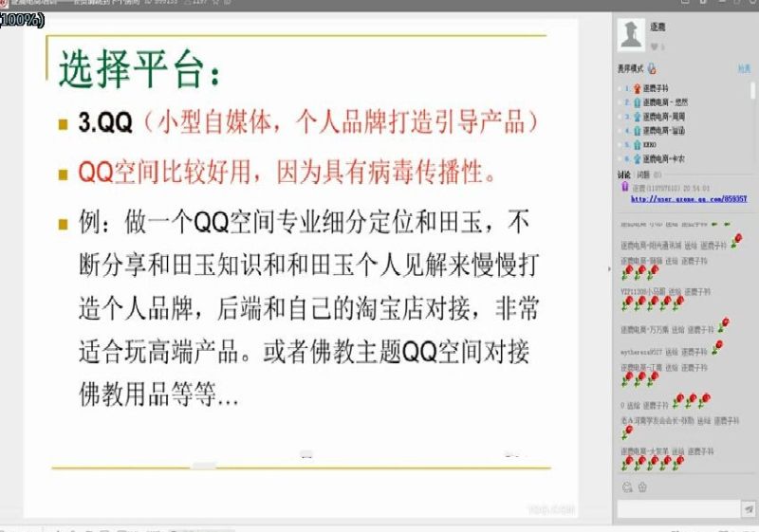Screen dimensions: 759x532
Task: Click the blue link right of 麦序模式
Action: coord(744,69)
